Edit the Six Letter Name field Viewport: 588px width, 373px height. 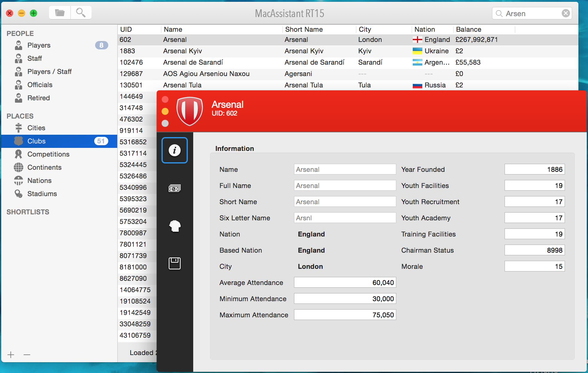coord(345,218)
